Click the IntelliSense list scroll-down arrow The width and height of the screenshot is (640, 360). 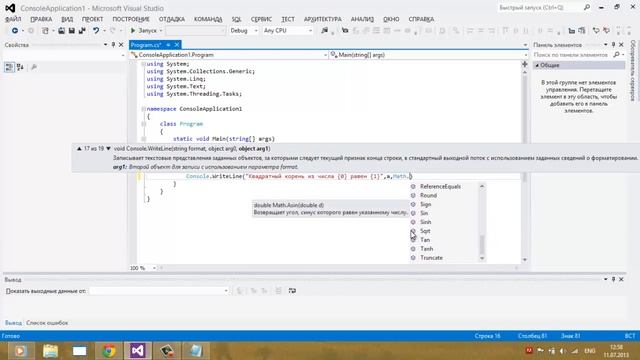482,258
